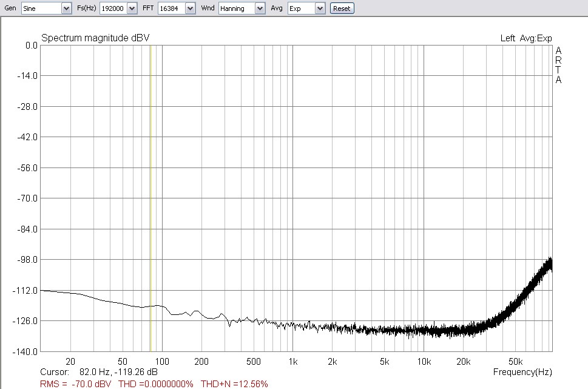Click the 1k frequency axis label
Image resolution: width=588 pixels, height=389 pixels.
pos(293,362)
